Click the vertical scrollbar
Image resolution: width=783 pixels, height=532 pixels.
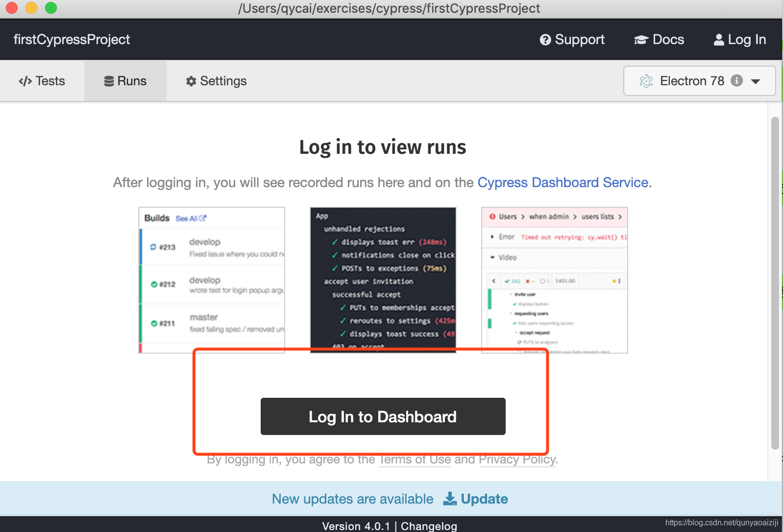pyautogui.click(x=775, y=283)
